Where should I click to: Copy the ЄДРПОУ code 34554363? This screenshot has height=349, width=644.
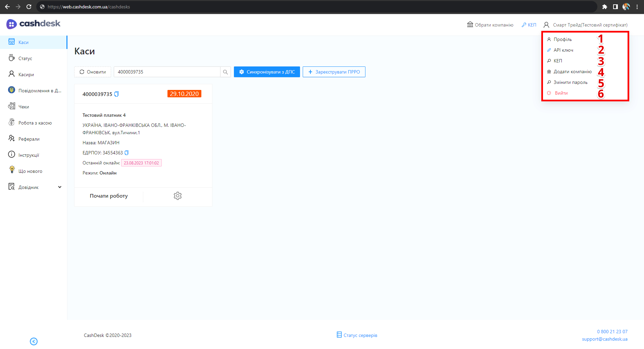click(x=127, y=153)
